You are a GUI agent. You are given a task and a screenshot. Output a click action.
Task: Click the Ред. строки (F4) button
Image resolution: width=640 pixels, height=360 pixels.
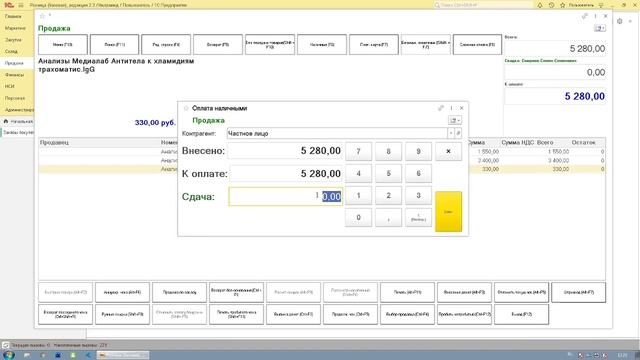point(166,44)
